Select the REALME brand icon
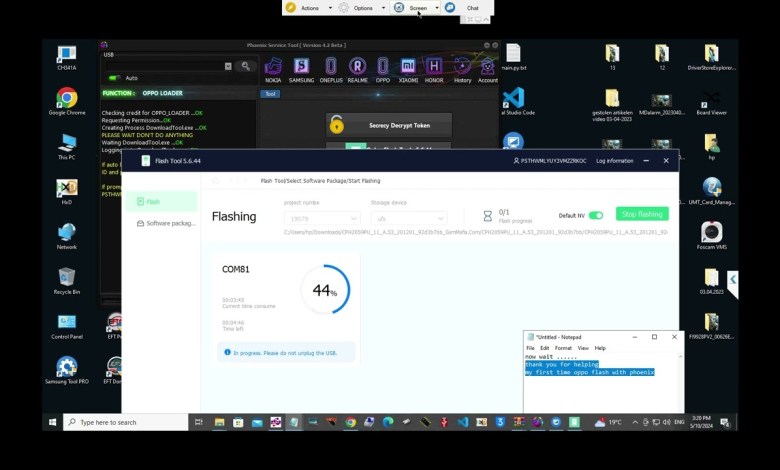 358,69
